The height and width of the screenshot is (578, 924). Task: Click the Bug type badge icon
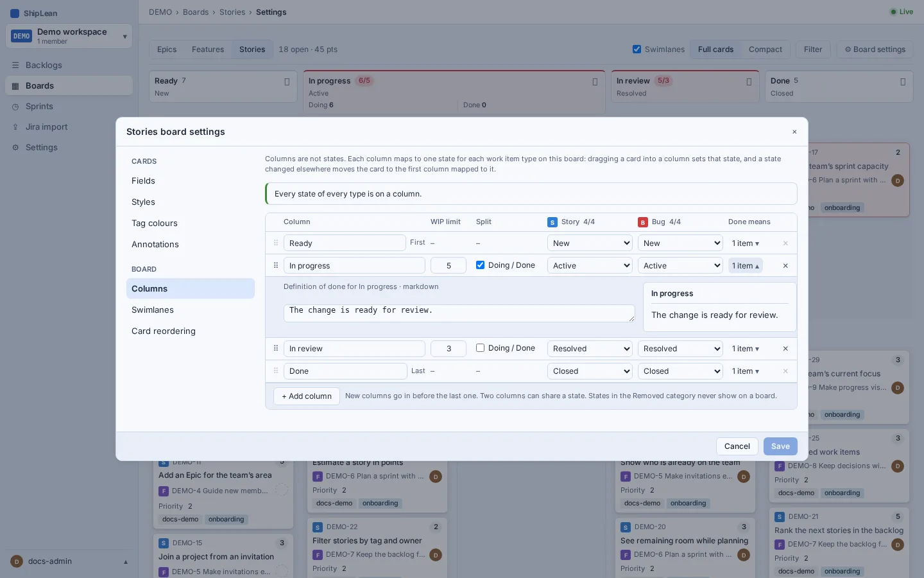point(643,222)
